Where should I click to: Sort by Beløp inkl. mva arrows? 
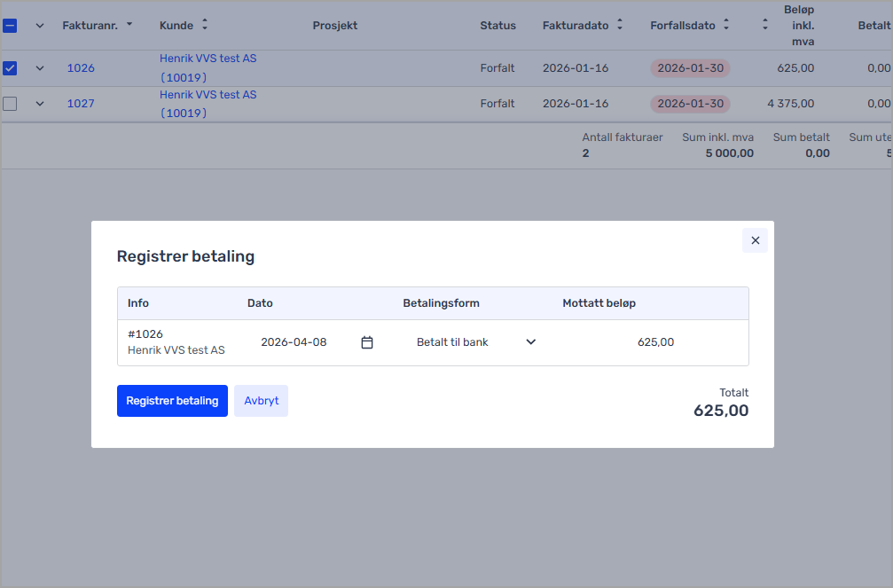click(x=765, y=25)
